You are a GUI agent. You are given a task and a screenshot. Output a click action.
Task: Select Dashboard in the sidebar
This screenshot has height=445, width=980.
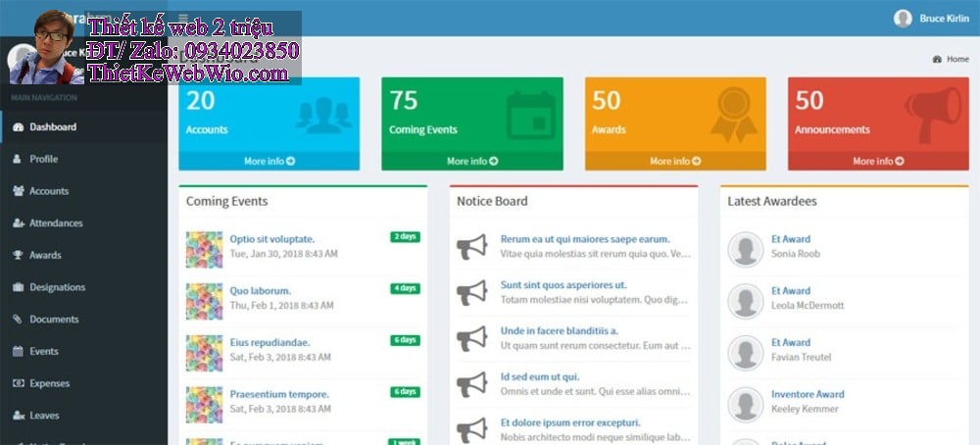(52, 126)
